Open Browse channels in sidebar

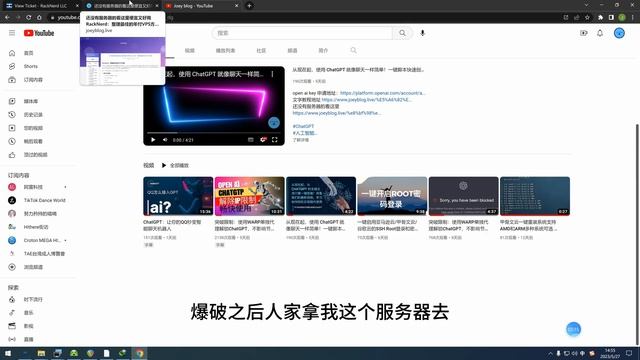(33, 267)
